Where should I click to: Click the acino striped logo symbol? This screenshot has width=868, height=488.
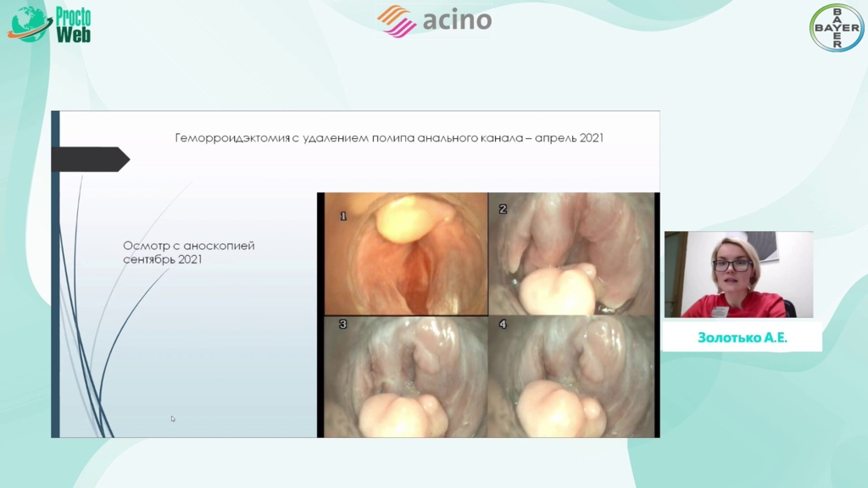point(396,21)
